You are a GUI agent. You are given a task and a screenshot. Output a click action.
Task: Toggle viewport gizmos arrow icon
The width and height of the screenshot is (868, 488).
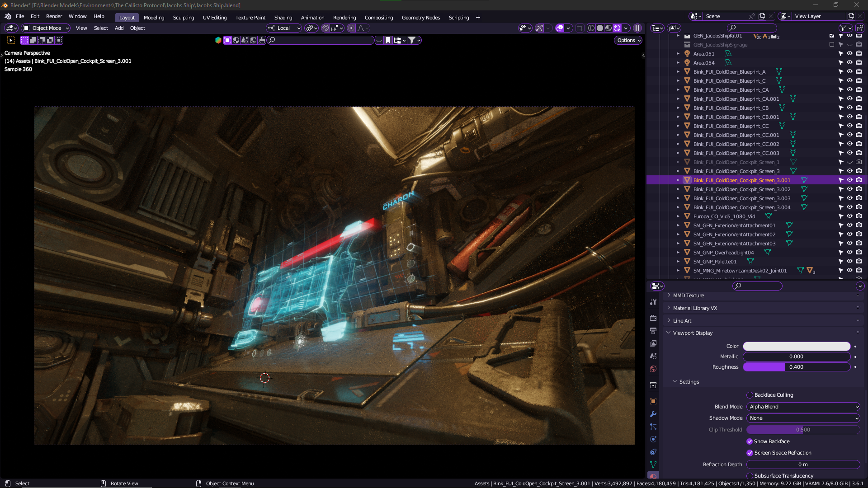pos(539,28)
